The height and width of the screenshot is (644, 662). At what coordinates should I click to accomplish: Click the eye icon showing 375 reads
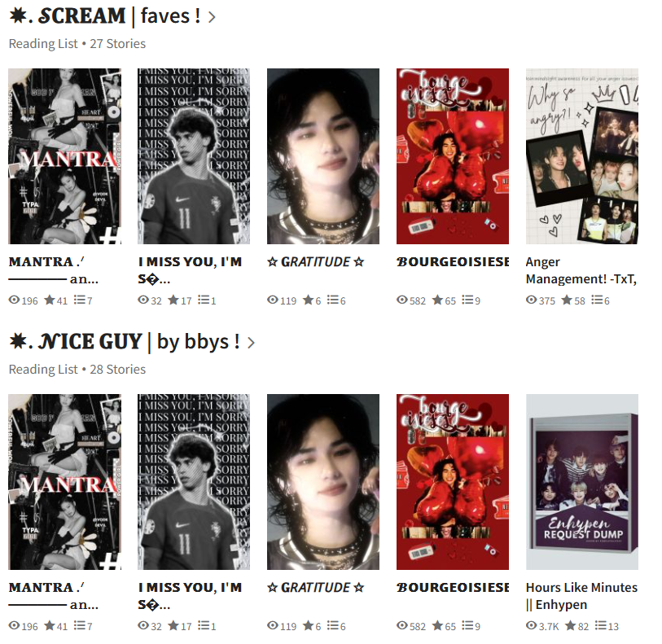click(x=531, y=300)
